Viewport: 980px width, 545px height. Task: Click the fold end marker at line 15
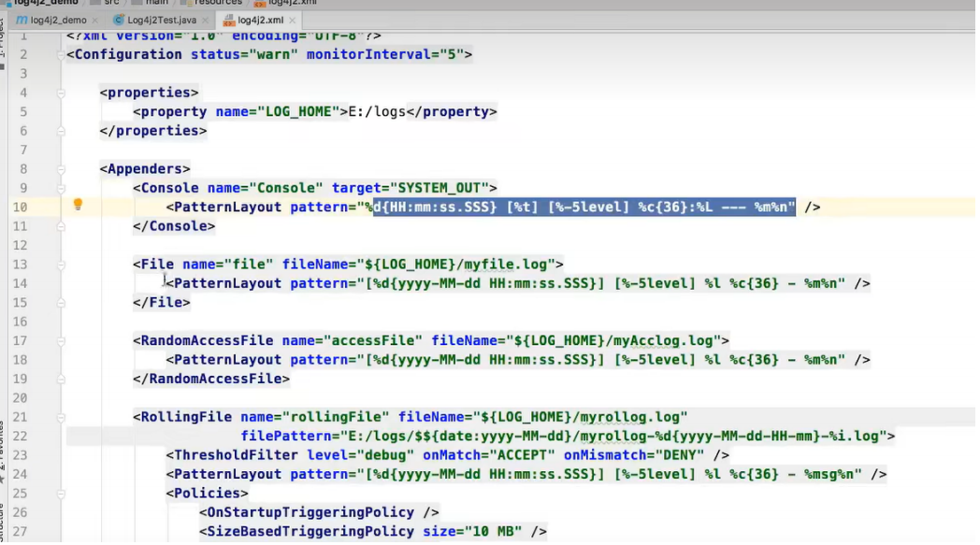(61, 303)
